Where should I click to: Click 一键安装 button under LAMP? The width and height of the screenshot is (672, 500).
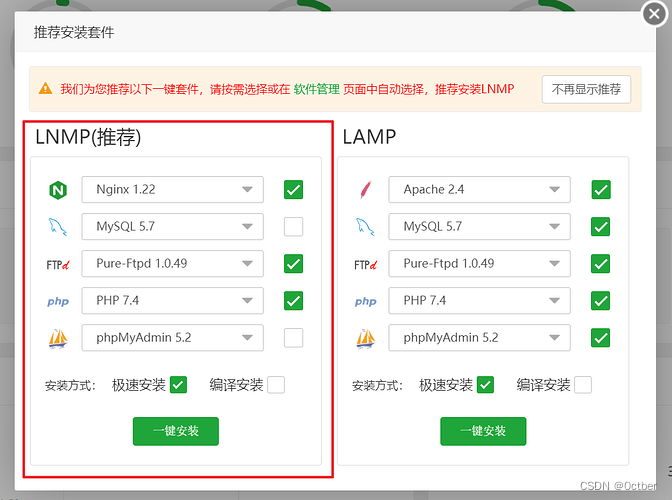[x=483, y=431]
